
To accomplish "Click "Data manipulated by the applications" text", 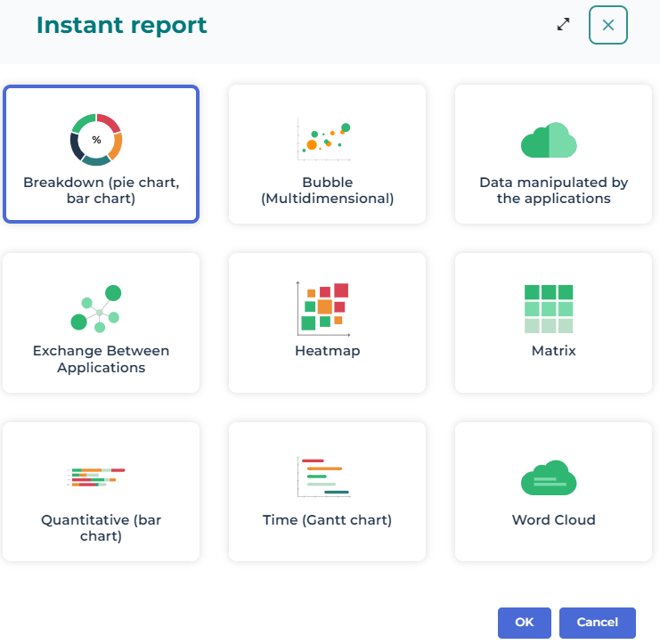I will [x=554, y=191].
